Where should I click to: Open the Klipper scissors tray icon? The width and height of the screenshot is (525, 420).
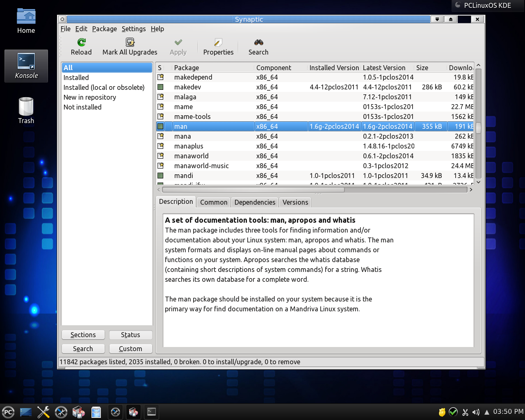465,412
